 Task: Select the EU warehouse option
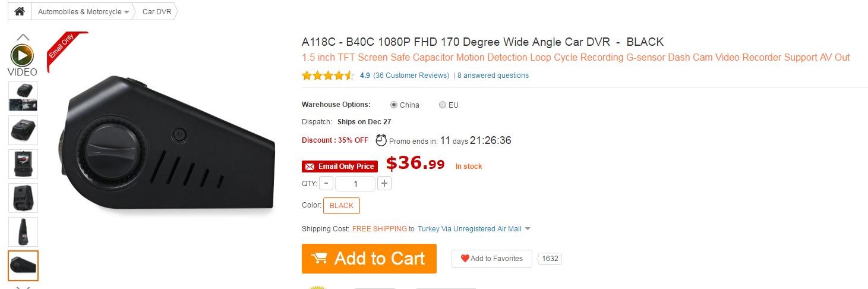click(x=442, y=105)
